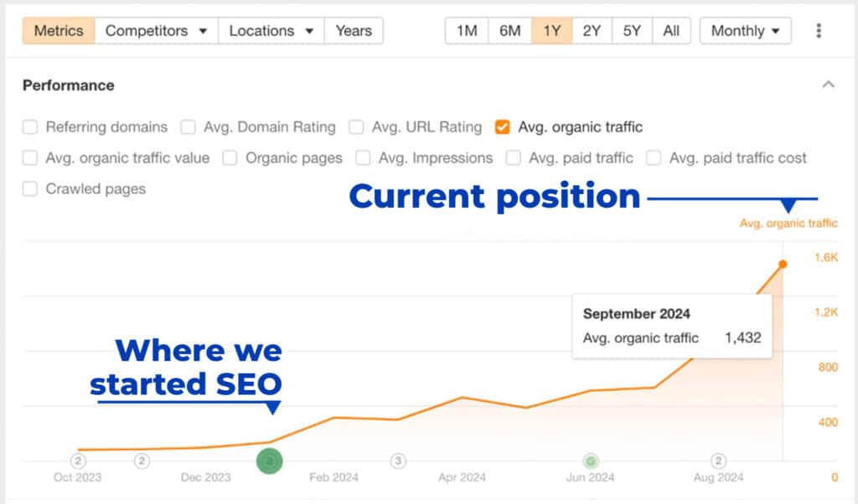Switch to the Metrics tab
The image size is (858, 504).
pos(59,31)
